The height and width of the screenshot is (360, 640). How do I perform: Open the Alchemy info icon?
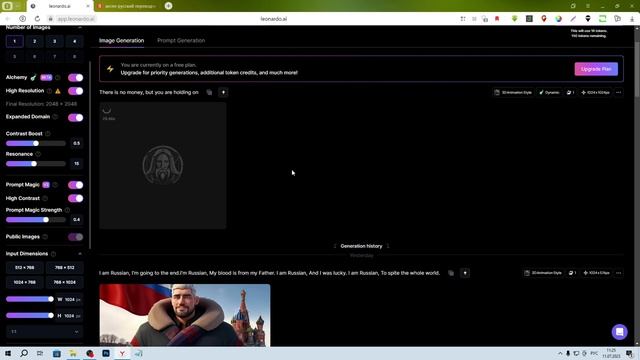click(x=58, y=78)
